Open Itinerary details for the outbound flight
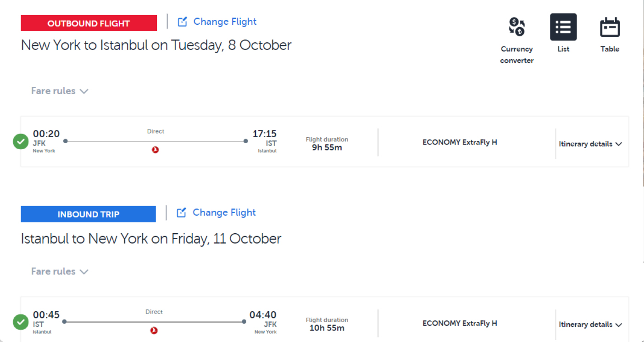Screen dimensions: 644x342 click(590, 144)
